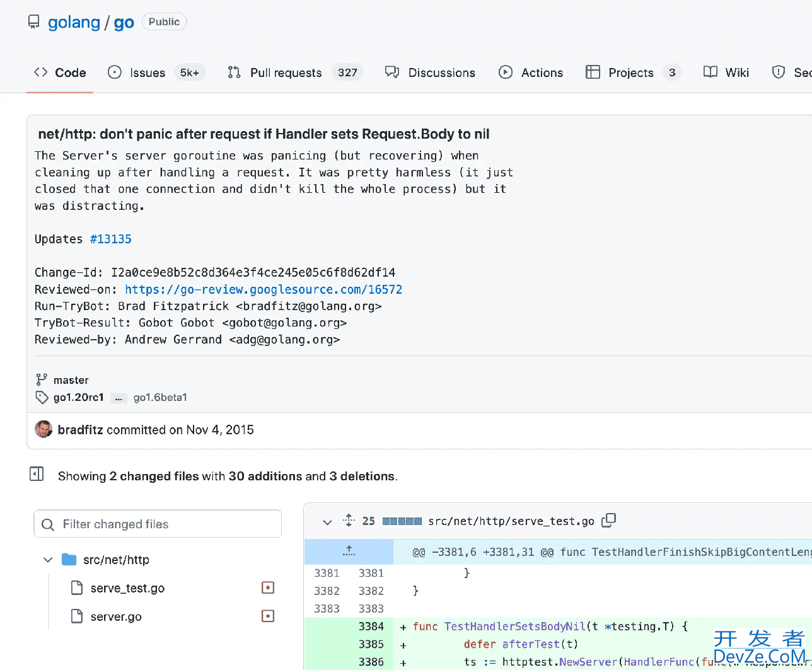Toggle the file tree sidebar icon
Viewport: 812px width, 670px height.
(37, 474)
